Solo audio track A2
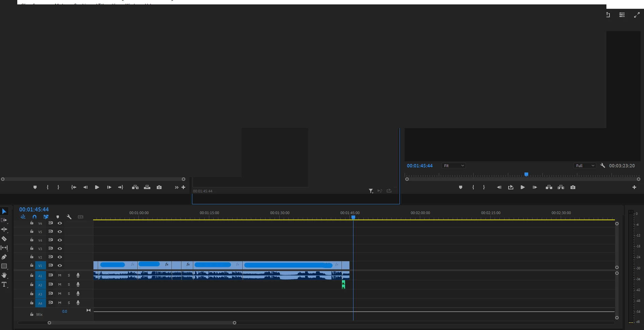The image size is (644, 330). pyautogui.click(x=69, y=285)
